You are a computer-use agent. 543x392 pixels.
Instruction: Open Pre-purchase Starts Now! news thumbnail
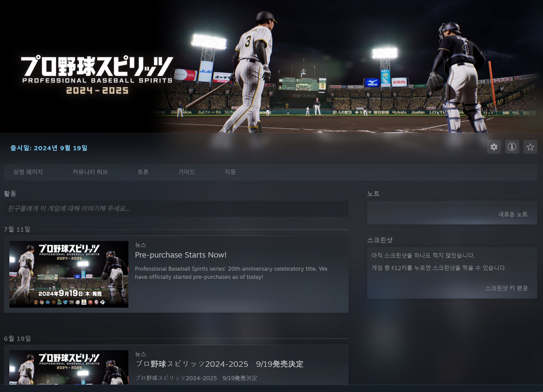click(69, 274)
